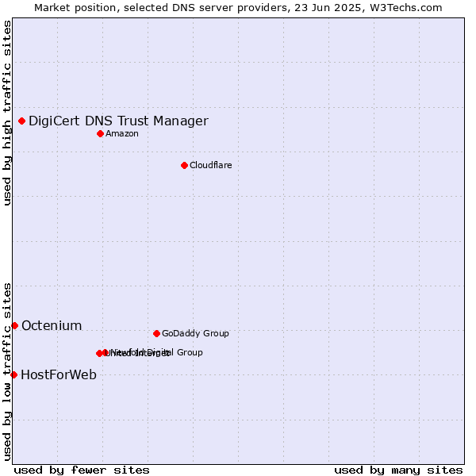This screenshot has height=476, width=476.
Task: Click the 'Cloudflare' label text
Action: coord(211,165)
